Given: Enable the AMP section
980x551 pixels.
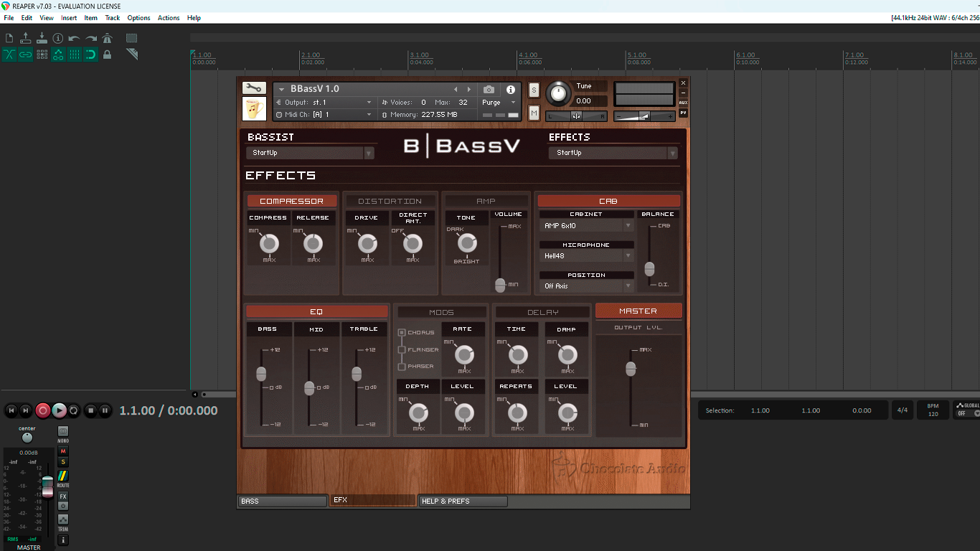Looking at the screenshot, I should click(x=486, y=201).
